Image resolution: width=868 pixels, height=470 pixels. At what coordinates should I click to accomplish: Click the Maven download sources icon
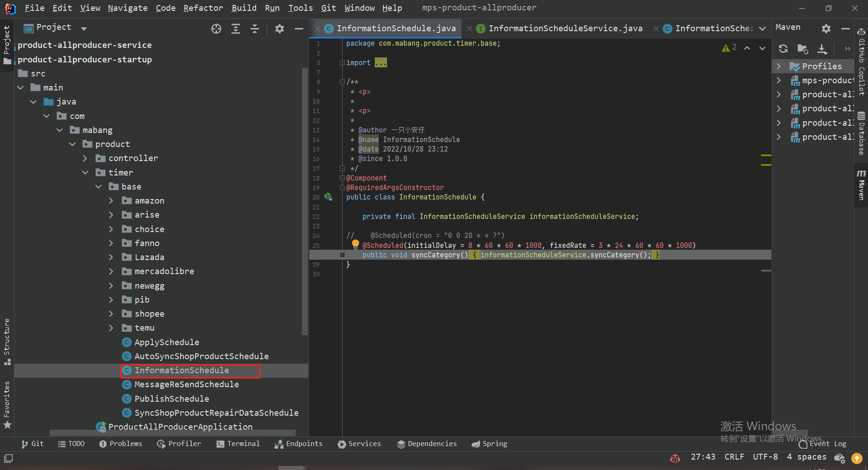pyautogui.click(x=822, y=49)
